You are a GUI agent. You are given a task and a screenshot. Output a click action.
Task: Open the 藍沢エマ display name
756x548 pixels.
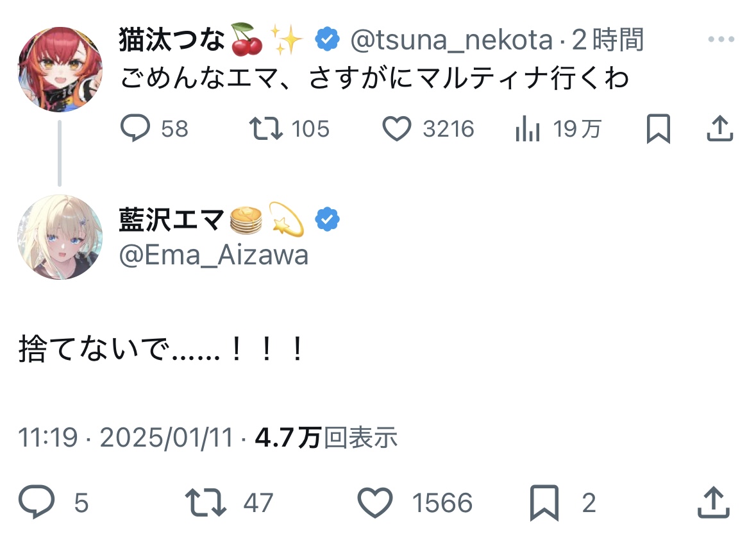(172, 220)
